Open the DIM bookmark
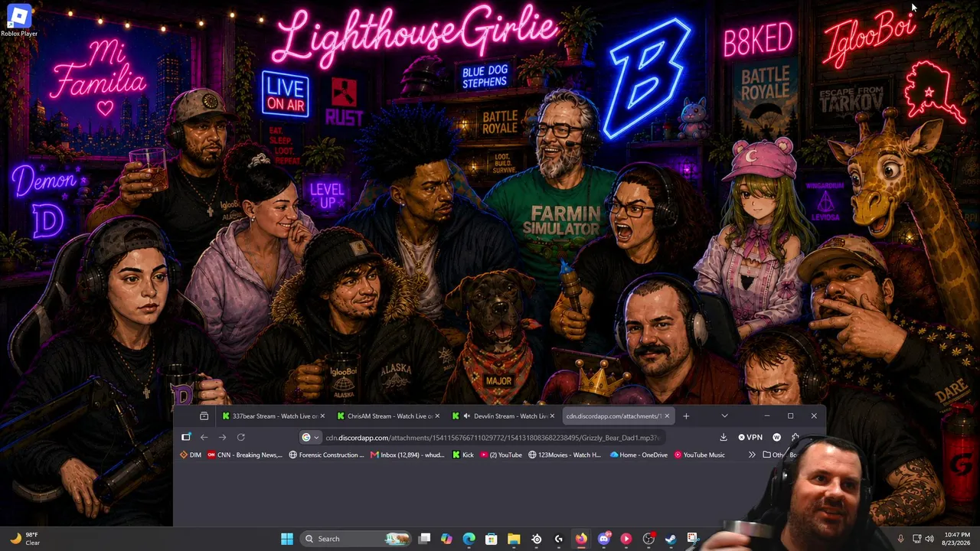 [x=190, y=455]
